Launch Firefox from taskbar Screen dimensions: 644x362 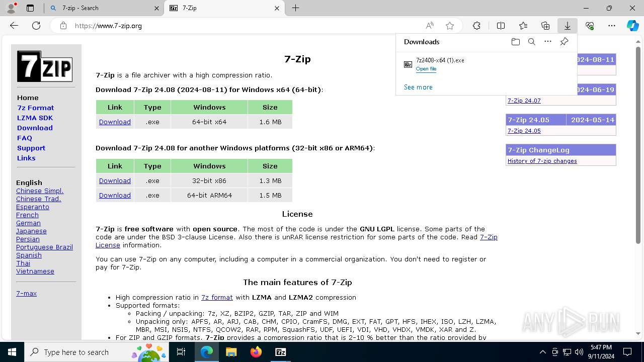point(256,352)
